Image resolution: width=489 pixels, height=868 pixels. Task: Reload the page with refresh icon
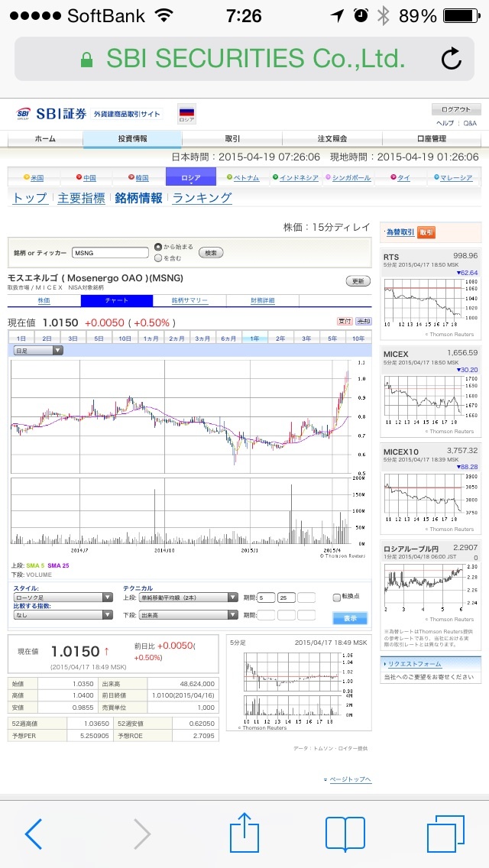[x=452, y=59]
